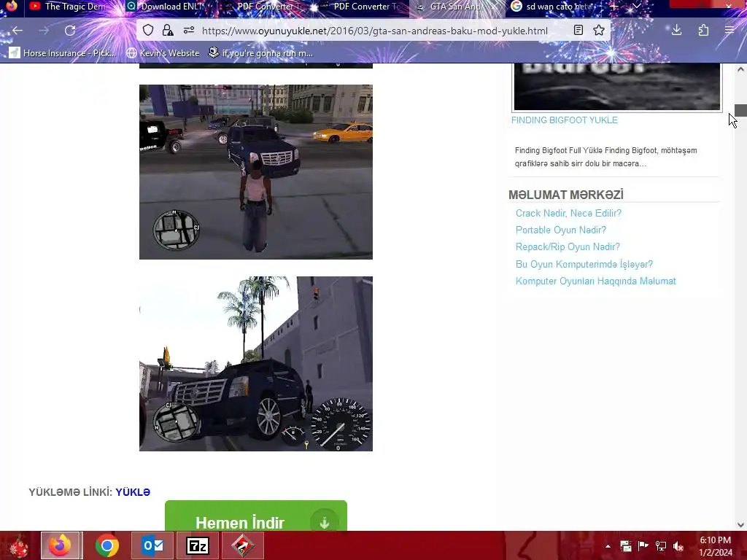747x560 pixels.
Task: Open the extensions puzzle icon
Action: click(703, 31)
